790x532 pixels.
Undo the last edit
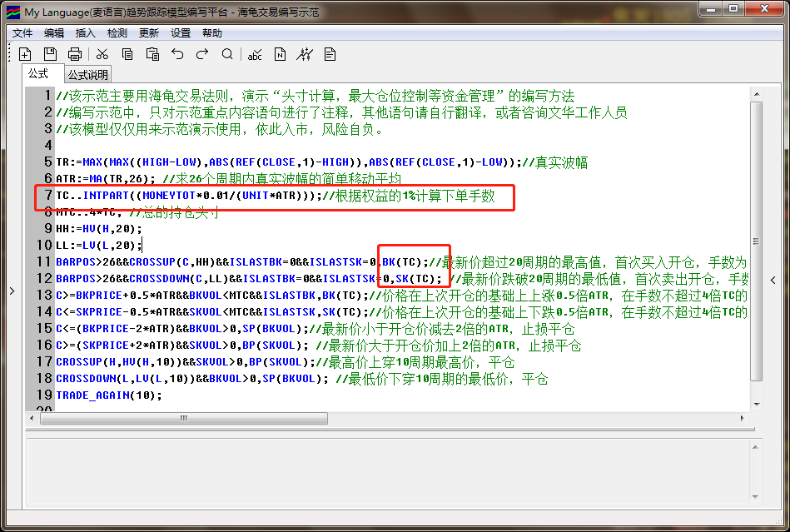pyautogui.click(x=177, y=54)
